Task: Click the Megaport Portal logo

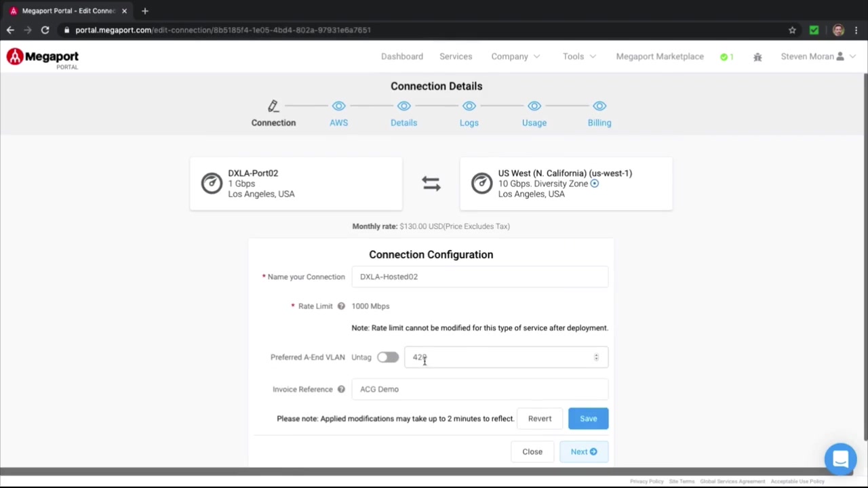Action: pos(43,58)
